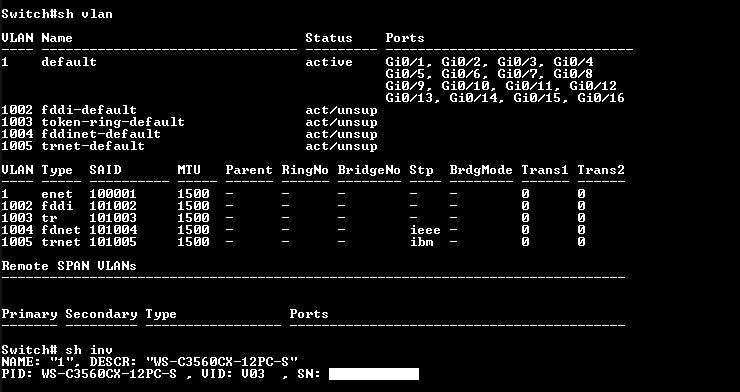This screenshot has height=392, width=740.
Task: Click the 'VID: V03' text
Action: click(233, 374)
